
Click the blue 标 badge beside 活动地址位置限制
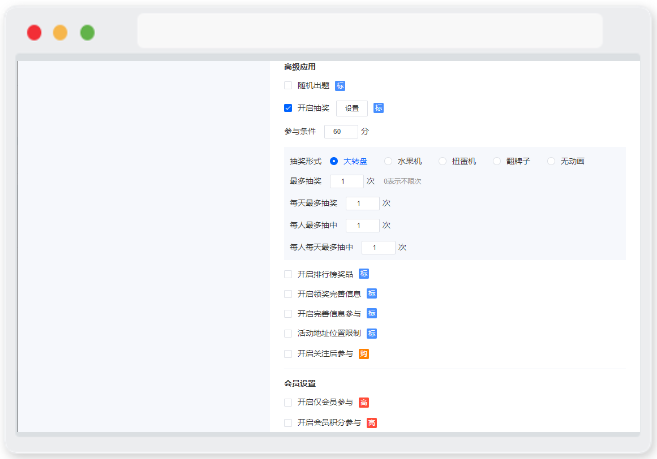coord(372,334)
